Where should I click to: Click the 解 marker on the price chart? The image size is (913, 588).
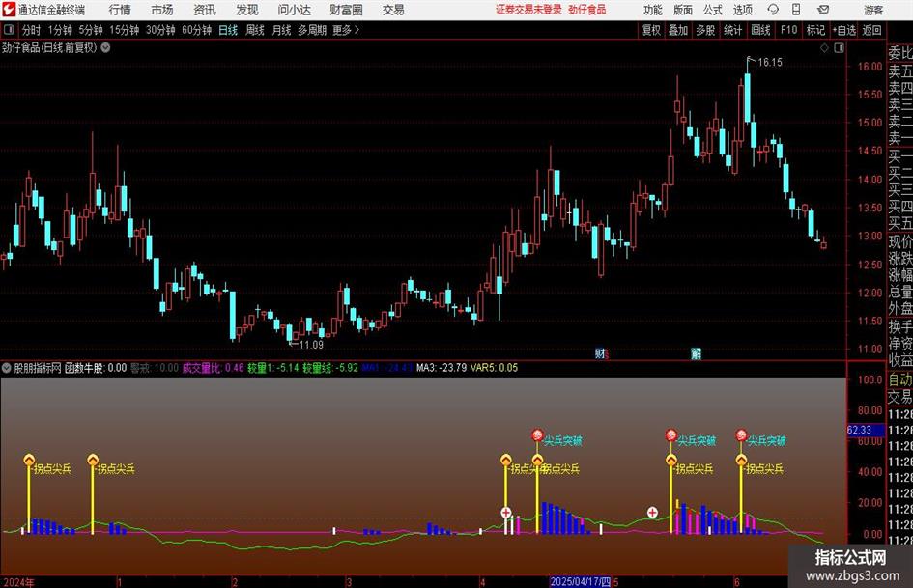pos(696,353)
